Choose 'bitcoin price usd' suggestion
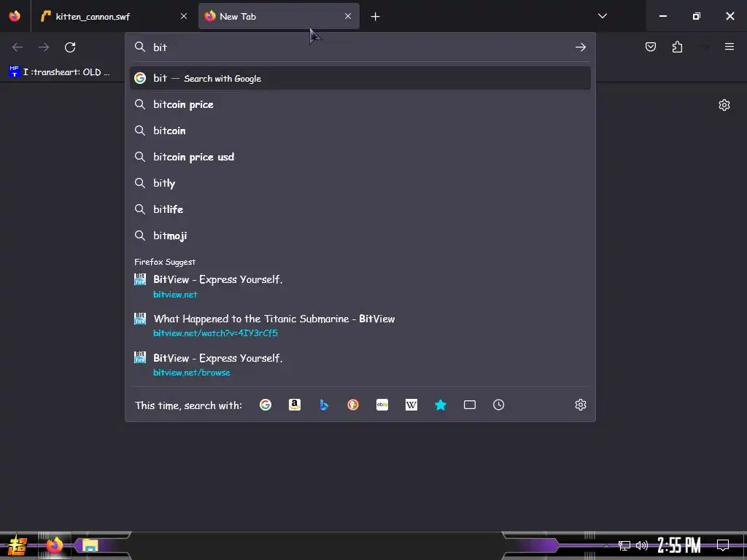This screenshot has width=747, height=560. [x=360, y=157]
